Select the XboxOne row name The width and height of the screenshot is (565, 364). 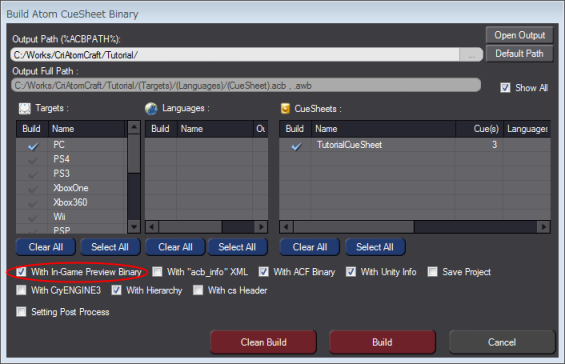point(71,188)
